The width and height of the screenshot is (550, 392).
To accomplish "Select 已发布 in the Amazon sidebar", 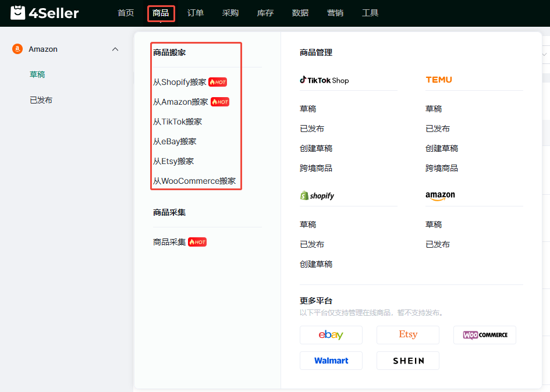I will click(41, 100).
